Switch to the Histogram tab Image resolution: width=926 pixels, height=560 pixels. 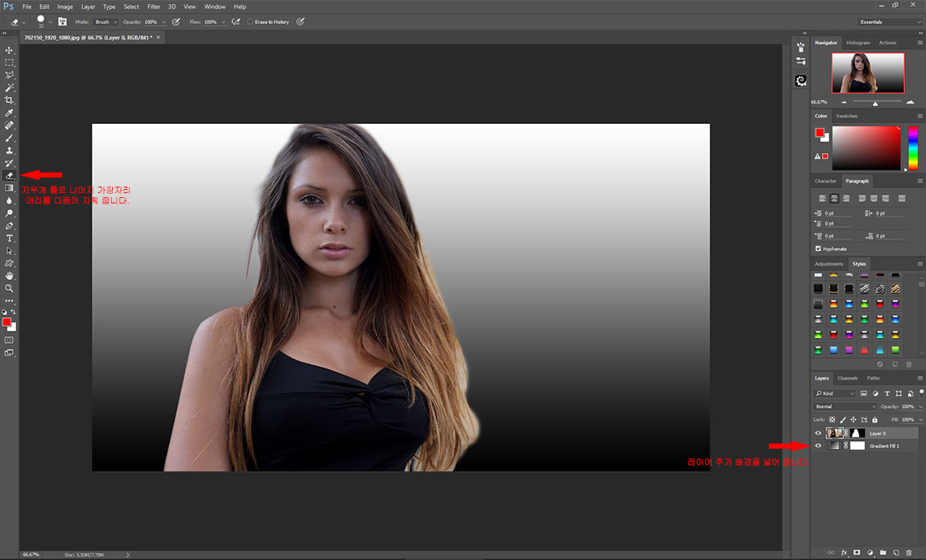pos(858,43)
